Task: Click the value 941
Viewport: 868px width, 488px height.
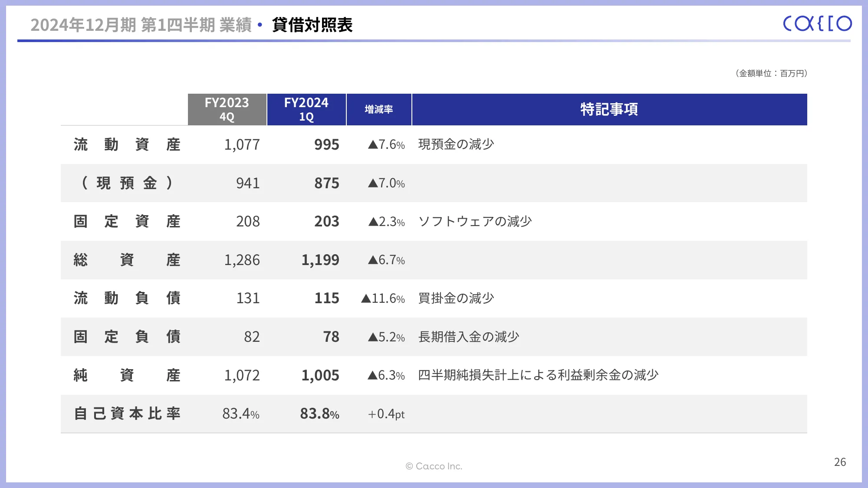Action: pyautogui.click(x=248, y=183)
